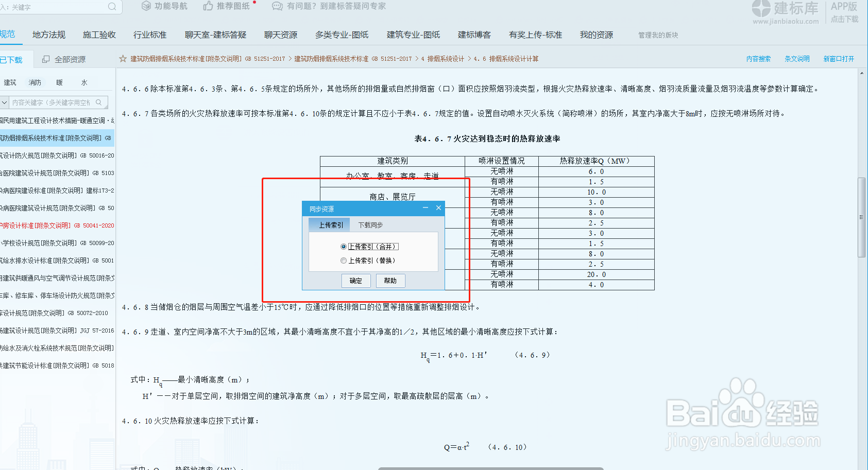868x470 pixels.
Task: Click the APP版 点击下载 icon
Action: (x=844, y=11)
